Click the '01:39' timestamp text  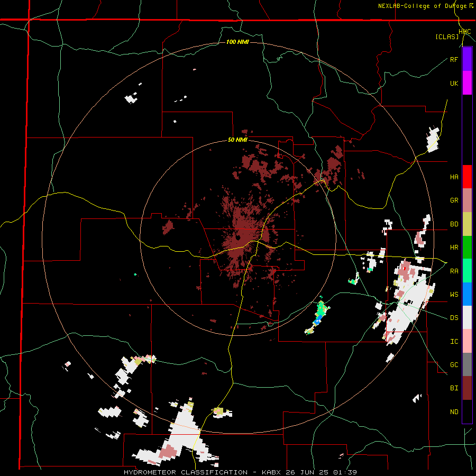(346, 472)
